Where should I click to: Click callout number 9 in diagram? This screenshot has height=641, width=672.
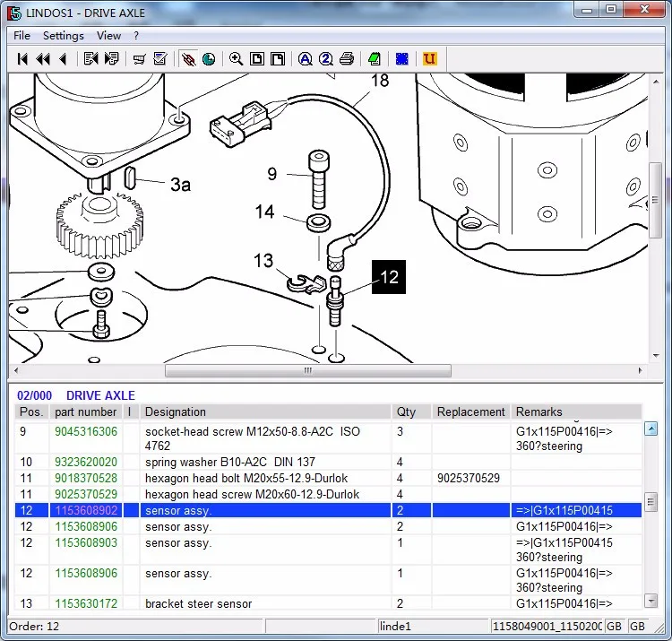272,174
